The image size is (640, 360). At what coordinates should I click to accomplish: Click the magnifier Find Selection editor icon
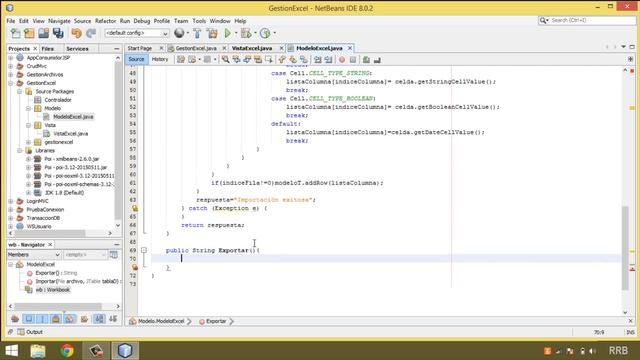click(x=225, y=60)
